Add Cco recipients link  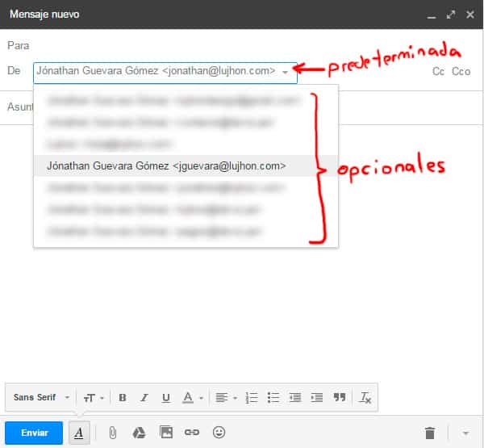[x=461, y=71]
